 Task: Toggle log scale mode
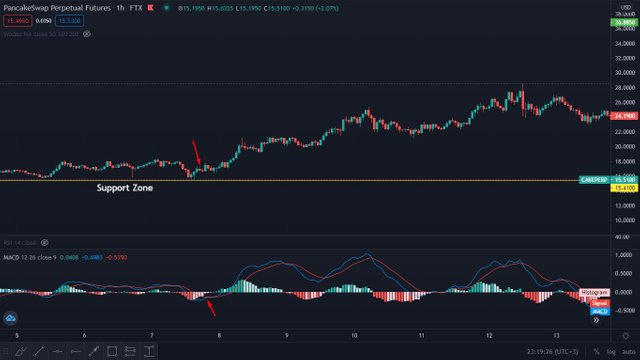tap(611, 351)
